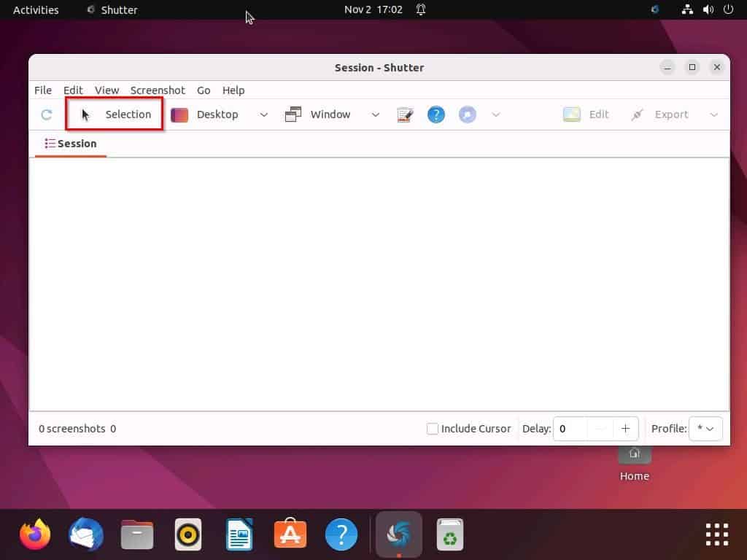The height and width of the screenshot is (560, 747).
Task: Maximize the Shutter window
Action: (692, 67)
